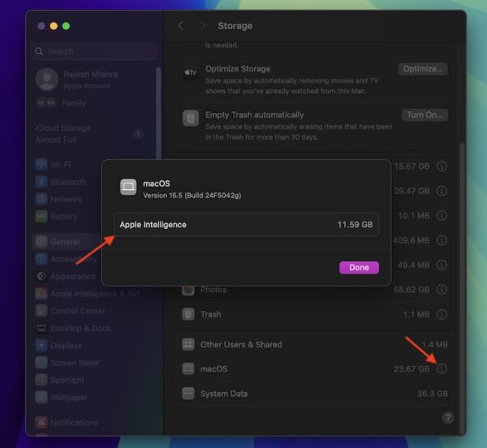Viewport: 487px width, 448px height.
Task: Open the help question mark button
Action: coord(447,417)
